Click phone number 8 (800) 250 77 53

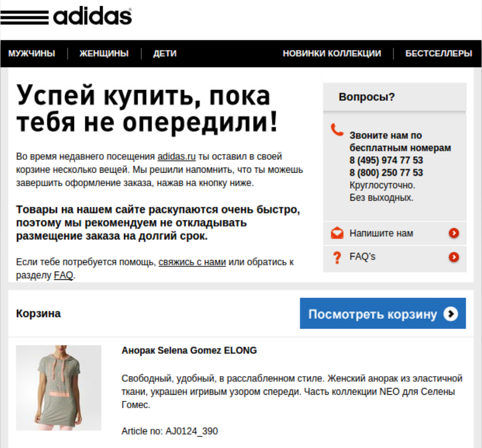pyautogui.click(x=386, y=172)
